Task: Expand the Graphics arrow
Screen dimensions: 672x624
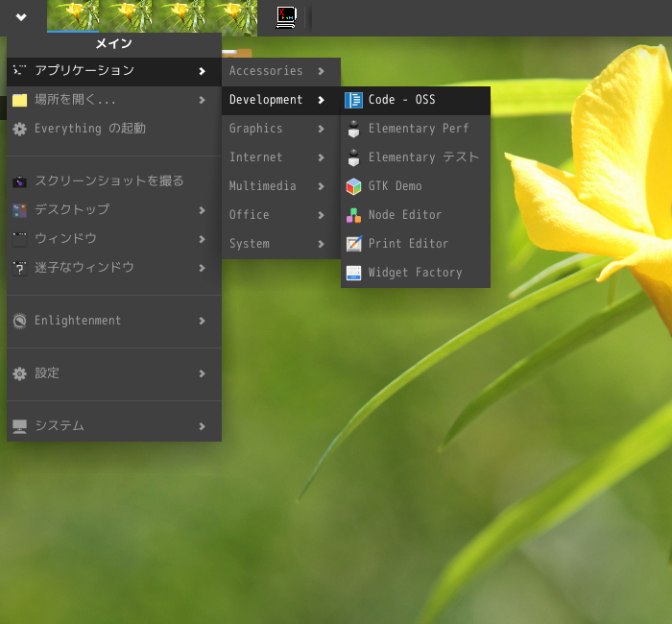Action: [321, 129]
